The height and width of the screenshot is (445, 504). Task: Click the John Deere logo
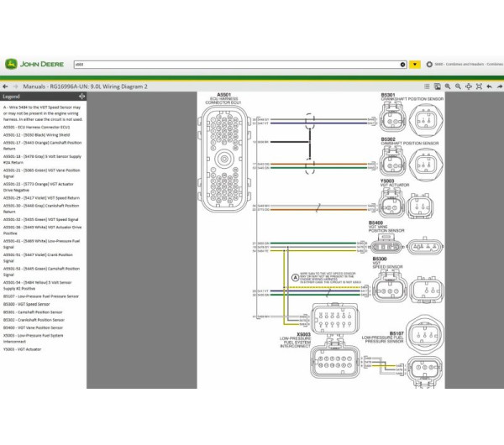(x=31, y=63)
